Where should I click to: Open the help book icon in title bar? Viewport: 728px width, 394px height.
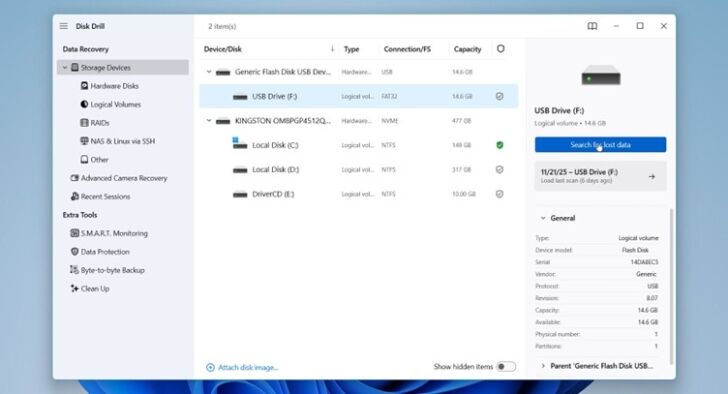pos(592,26)
